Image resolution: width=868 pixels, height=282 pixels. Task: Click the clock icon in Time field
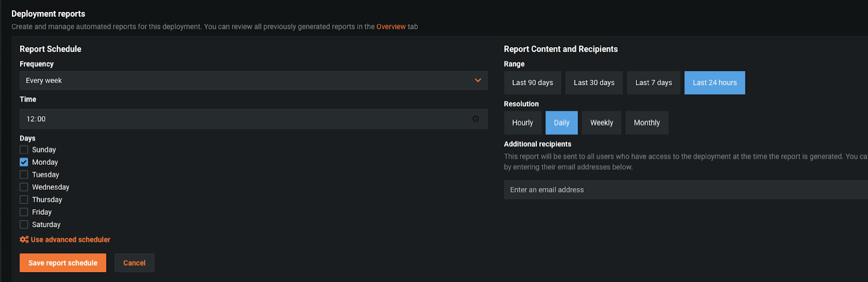[x=475, y=119]
